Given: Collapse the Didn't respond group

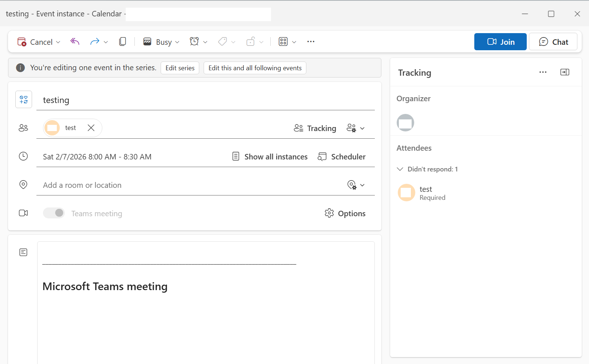Looking at the screenshot, I should pyautogui.click(x=400, y=169).
